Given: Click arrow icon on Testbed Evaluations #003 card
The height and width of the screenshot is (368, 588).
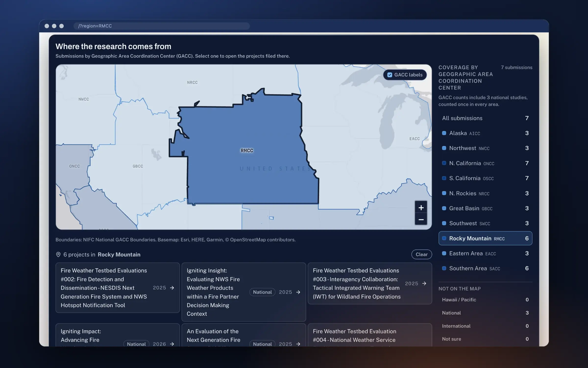Looking at the screenshot, I should [x=424, y=283].
